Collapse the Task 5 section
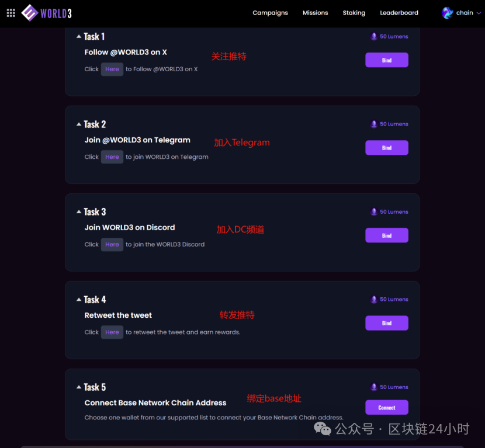Viewport: 485px width, 448px height. coord(79,387)
